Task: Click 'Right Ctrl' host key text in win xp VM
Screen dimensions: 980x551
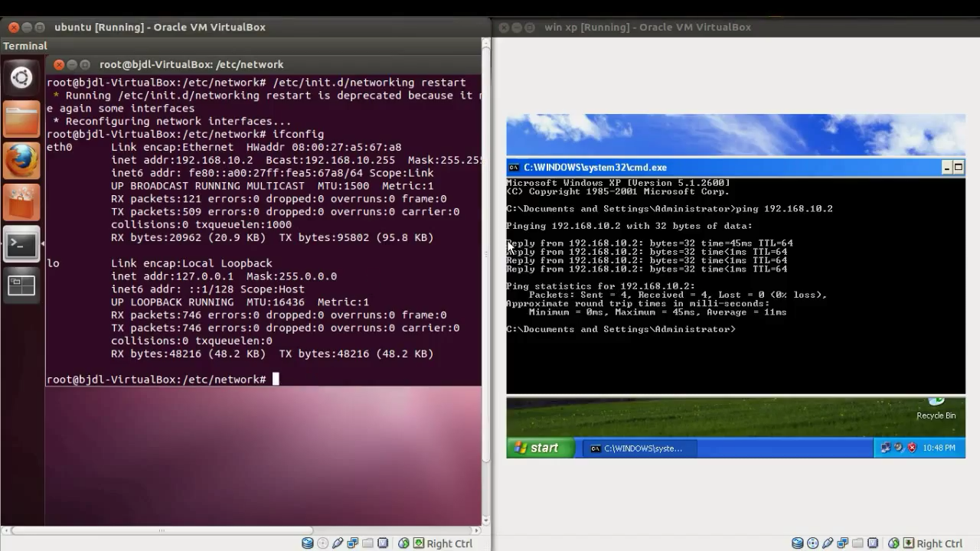Action: [x=939, y=543]
